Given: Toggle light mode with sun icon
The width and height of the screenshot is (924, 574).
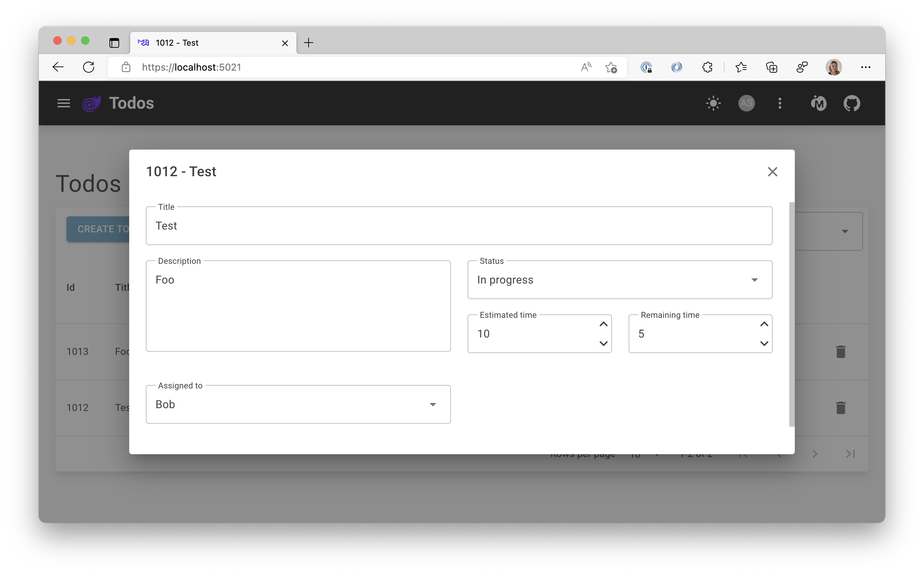Looking at the screenshot, I should [713, 103].
